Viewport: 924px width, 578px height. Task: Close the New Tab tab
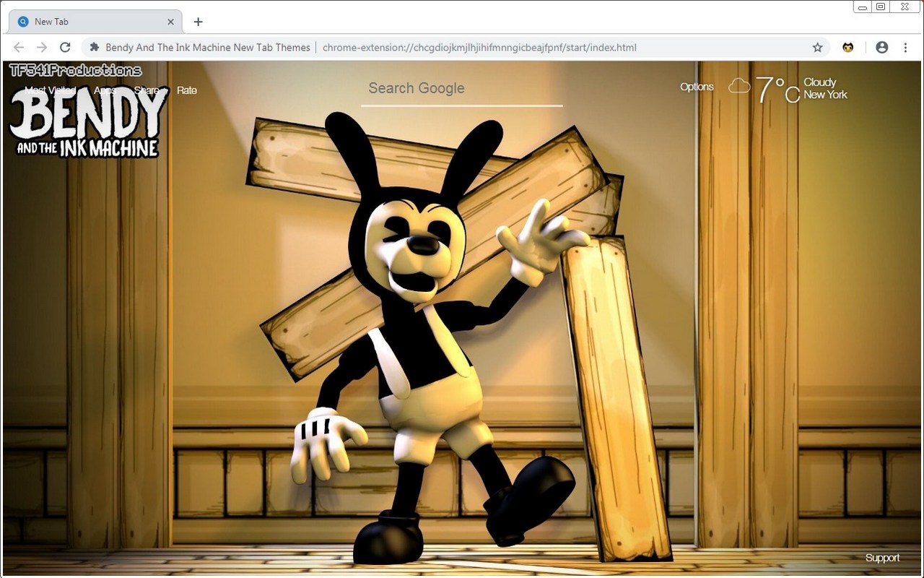point(170,22)
